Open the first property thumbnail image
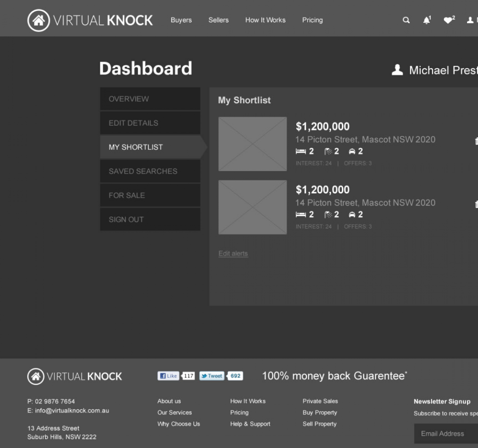The image size is (478, 448). pyautogui.click(x=252, y=144)
